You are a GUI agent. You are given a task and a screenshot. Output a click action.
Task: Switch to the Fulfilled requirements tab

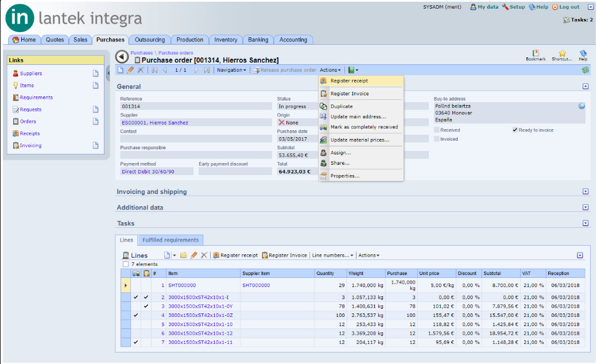170,240
